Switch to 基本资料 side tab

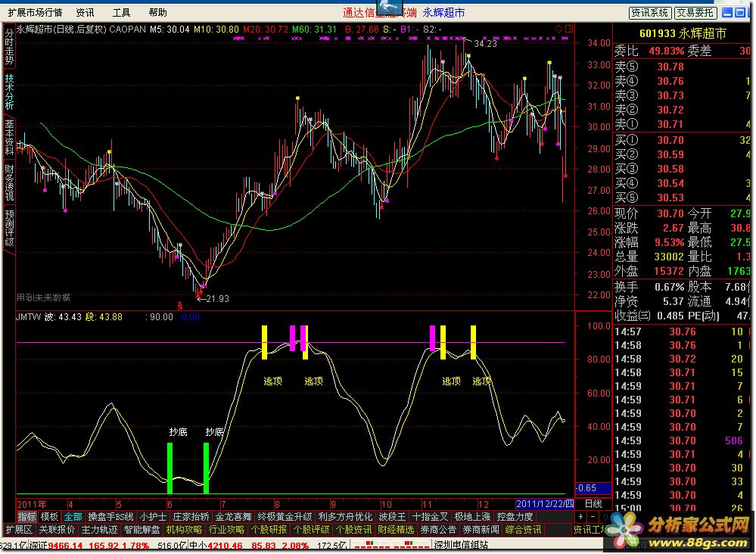[9, 137]
